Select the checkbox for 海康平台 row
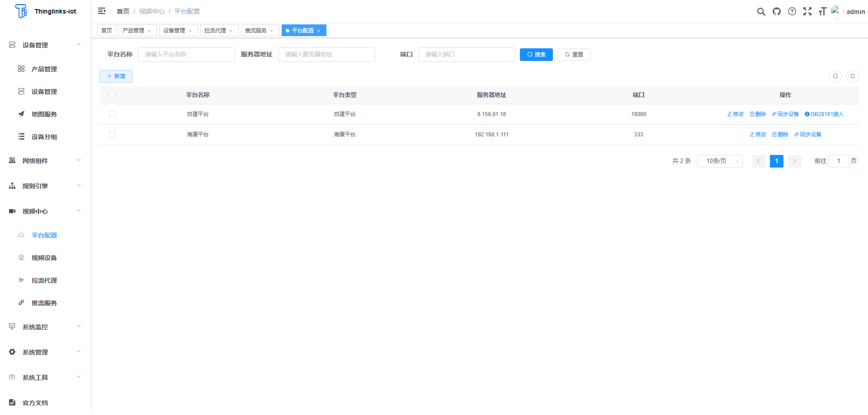 tap(112, 135)
